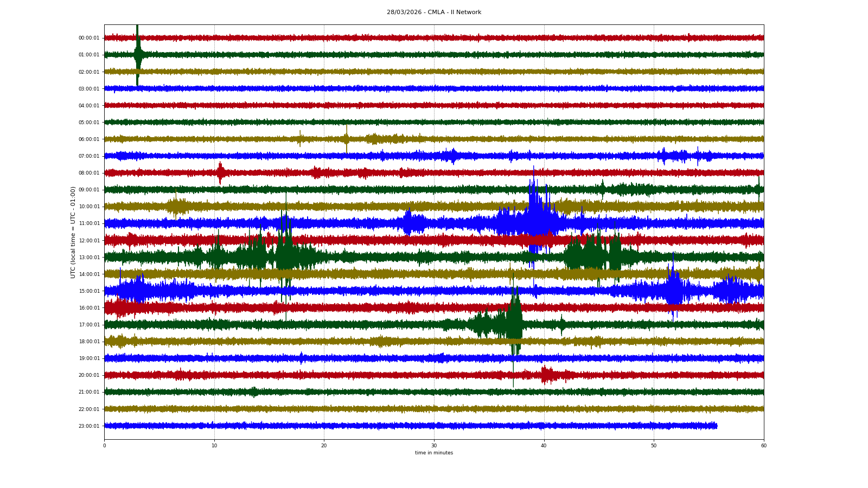868x488 pixels.
Task: Click the red event on the 20:00:01 trace
Action: [546, 375]
